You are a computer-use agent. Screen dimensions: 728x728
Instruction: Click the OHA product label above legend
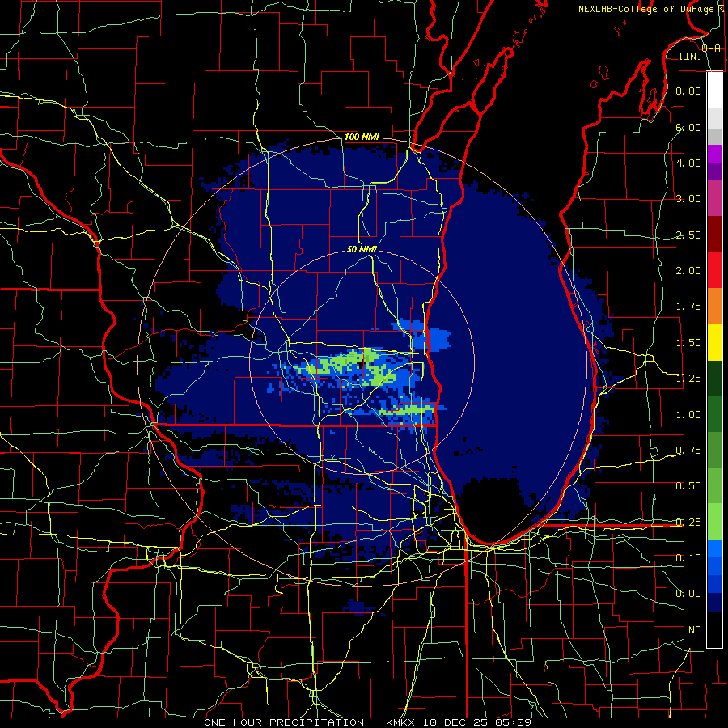[711, 49]
